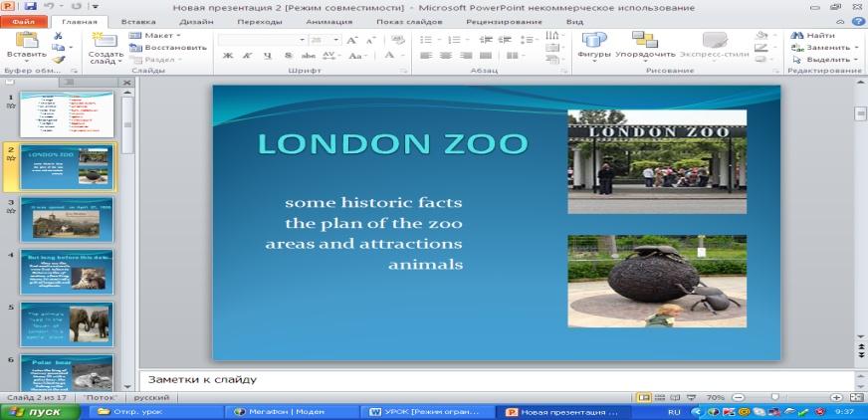
Task: Open the Customize Quick Access Toolbar dropdown
Action: [x=96, y=7]
